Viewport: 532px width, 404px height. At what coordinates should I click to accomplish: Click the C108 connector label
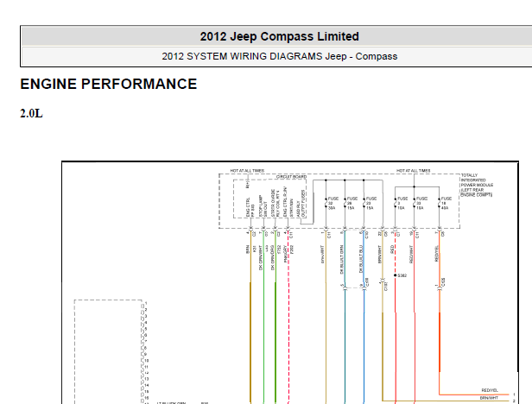click(x=367, y=282)
